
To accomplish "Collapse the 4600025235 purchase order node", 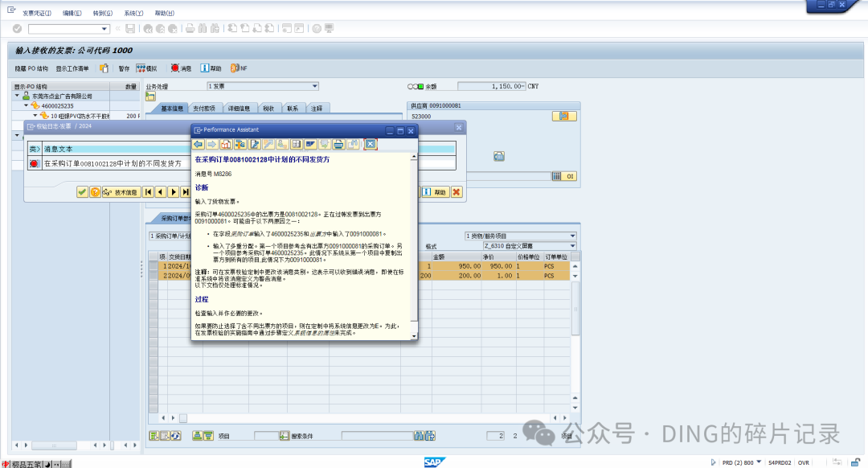I will tap(26, 105).
